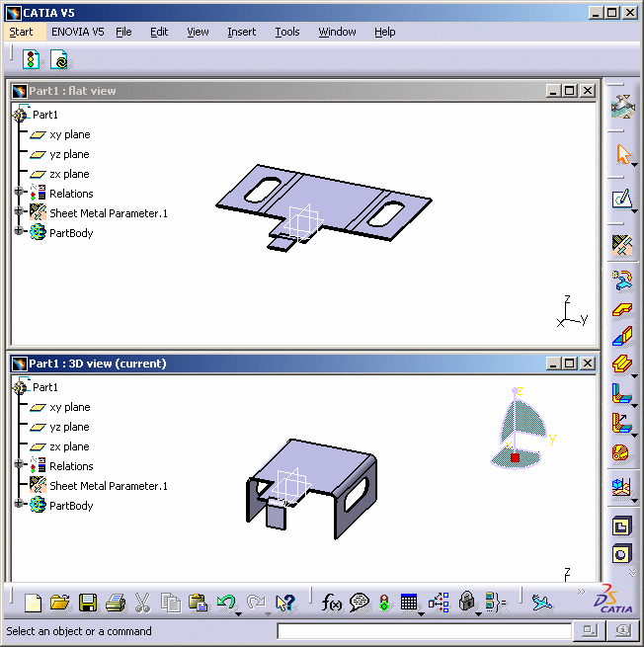
Task: Click the Undo arrow icon
Action: (226, 602)
